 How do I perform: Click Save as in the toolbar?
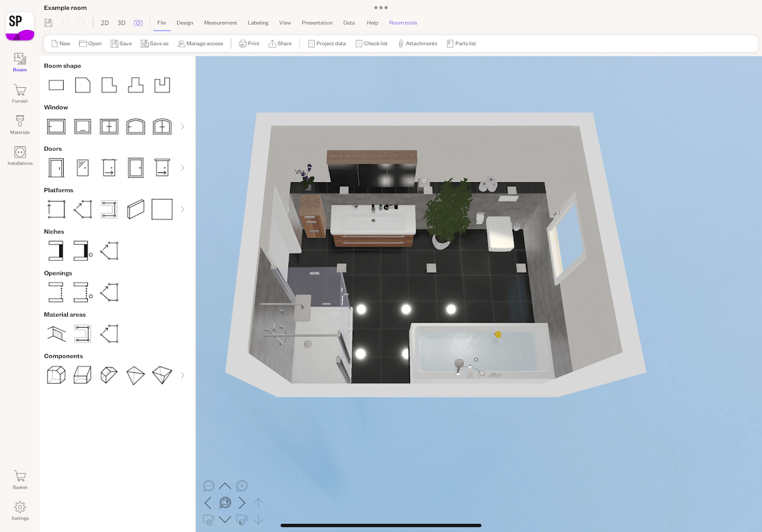(x=154, y=44)
